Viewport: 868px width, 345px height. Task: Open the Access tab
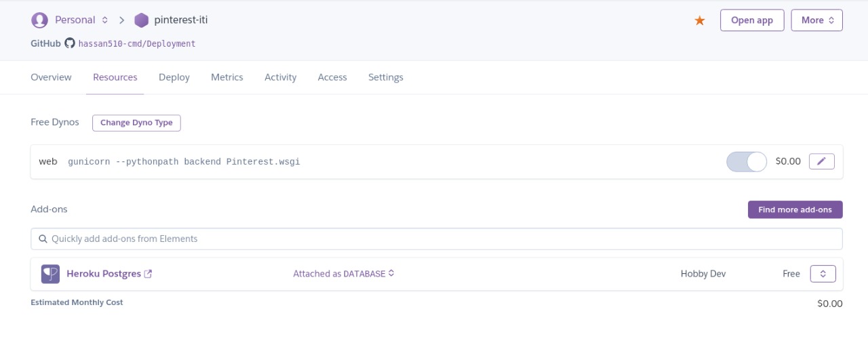(x=332, y=77)
